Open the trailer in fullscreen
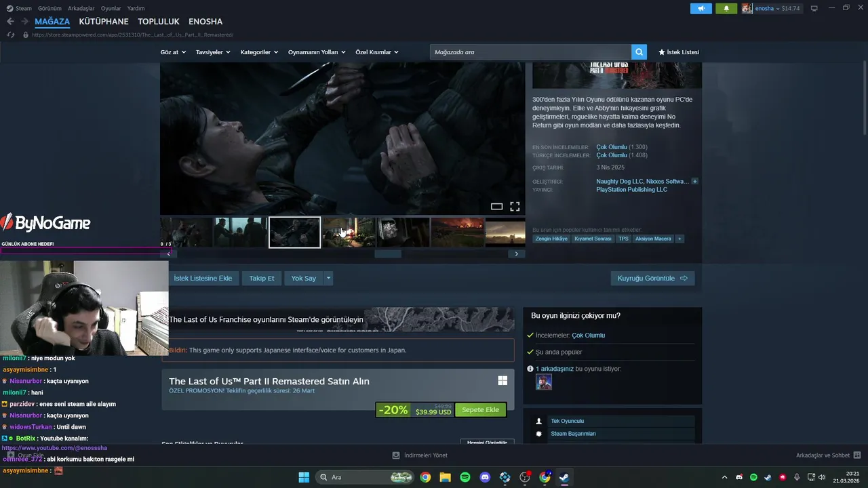 coord(515,207)
